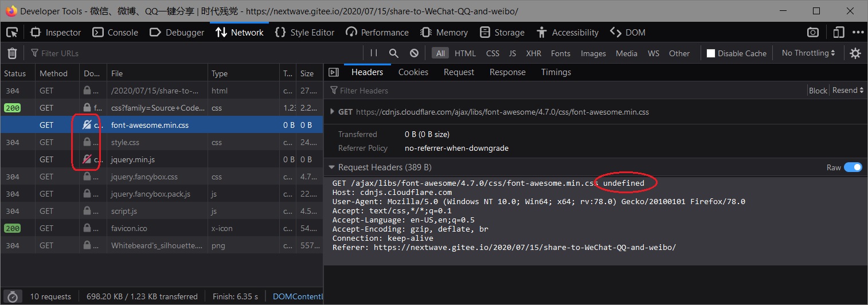Image resolution: width=868 pixels, height=305 pixels.
Task: Select the script.js request row
Action: pyautogui.click(x=162, y=211)
